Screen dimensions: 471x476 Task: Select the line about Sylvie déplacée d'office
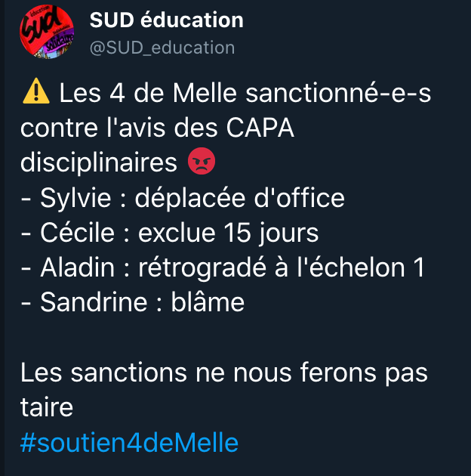[182, 198]
